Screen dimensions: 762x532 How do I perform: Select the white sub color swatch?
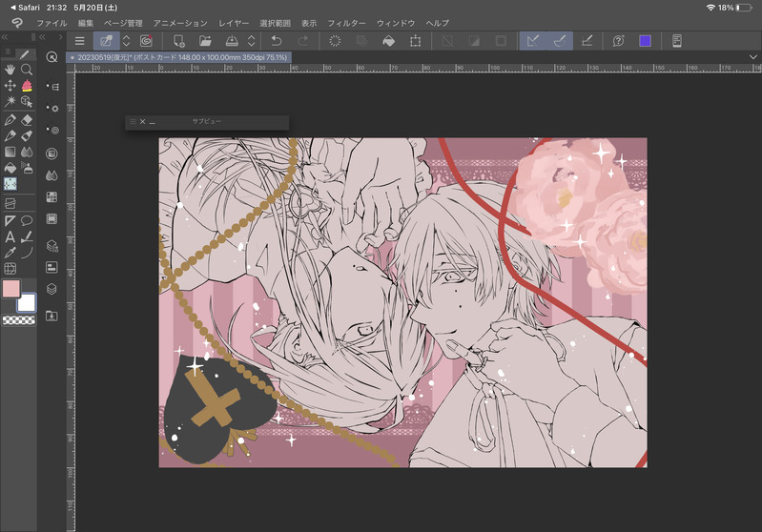click(27, 302)
